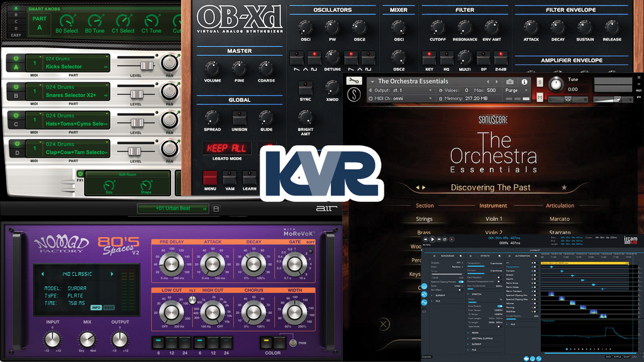
Task: Toggle Extra Stretch in the Effects panel
Action: (501, 305)
